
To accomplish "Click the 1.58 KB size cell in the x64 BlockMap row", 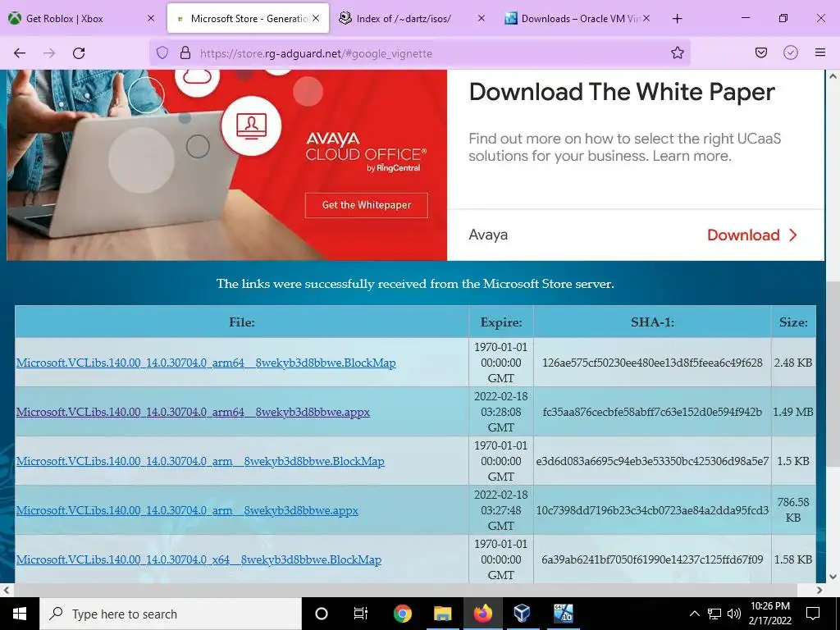I will (793, 559).
